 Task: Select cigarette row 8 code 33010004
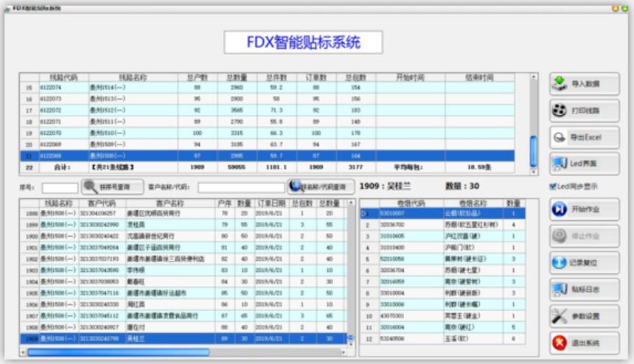443,293
